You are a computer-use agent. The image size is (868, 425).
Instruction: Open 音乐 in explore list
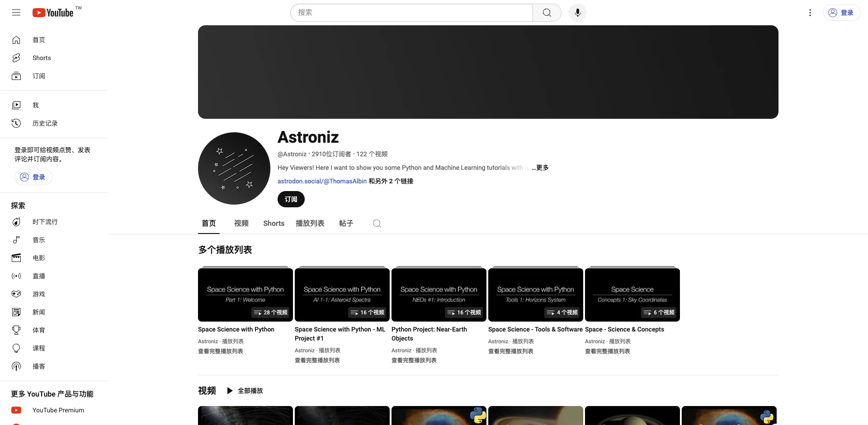pyautogui.click(x=54, y=240)
